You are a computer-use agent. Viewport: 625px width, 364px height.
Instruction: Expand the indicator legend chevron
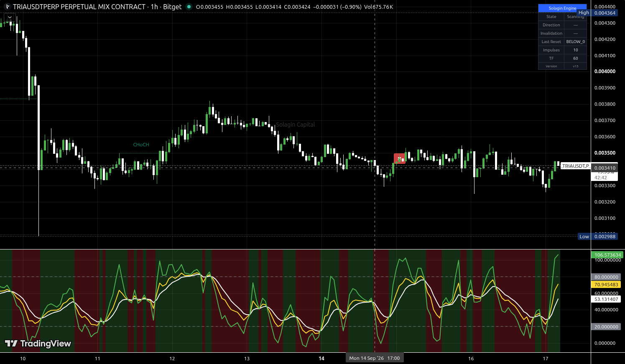[x=10, y=18]
